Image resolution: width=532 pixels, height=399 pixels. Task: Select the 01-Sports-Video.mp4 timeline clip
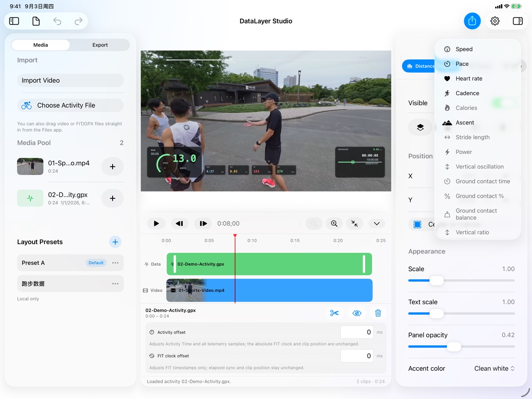coord(269,290)
